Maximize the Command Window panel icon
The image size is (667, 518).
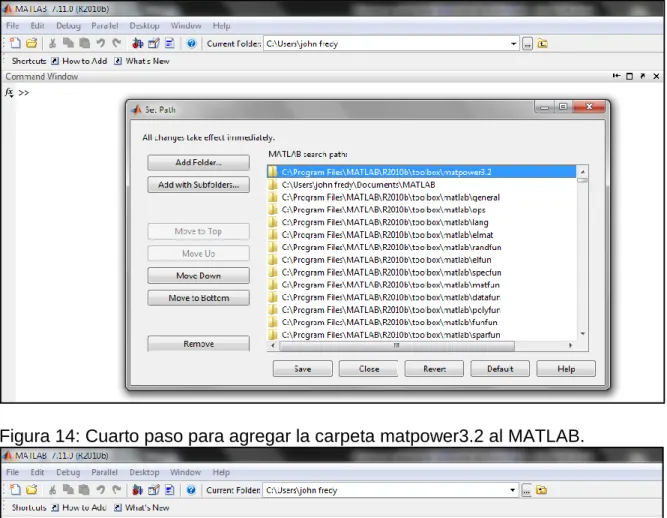(x=630, y=76)
